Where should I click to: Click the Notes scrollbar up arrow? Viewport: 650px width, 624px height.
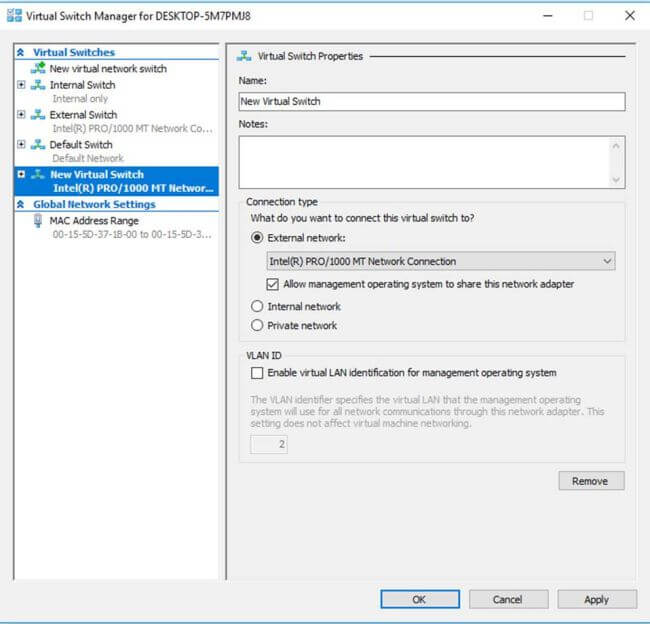tap(616, 146)
